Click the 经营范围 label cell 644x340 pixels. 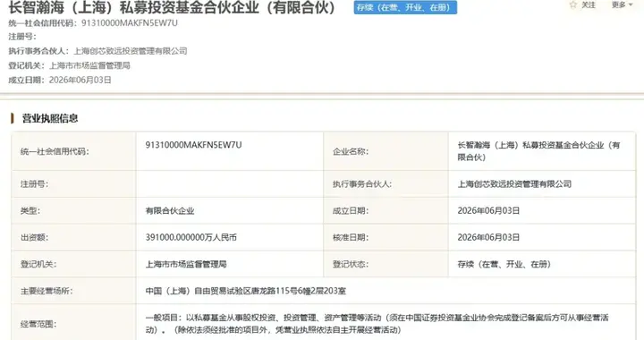coord(74,323)
